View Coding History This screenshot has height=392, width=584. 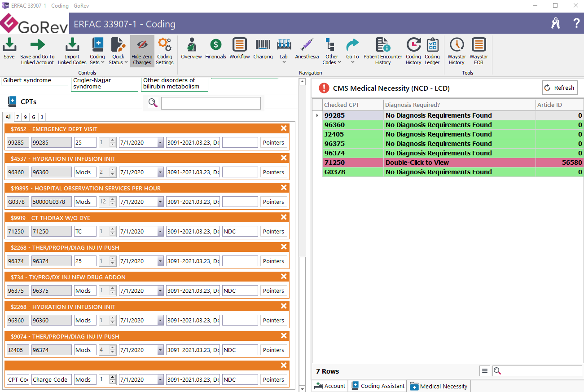[x=413, y=51]
